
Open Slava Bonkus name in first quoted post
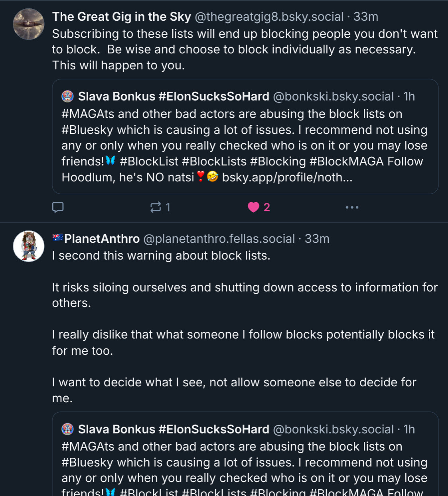174,96
